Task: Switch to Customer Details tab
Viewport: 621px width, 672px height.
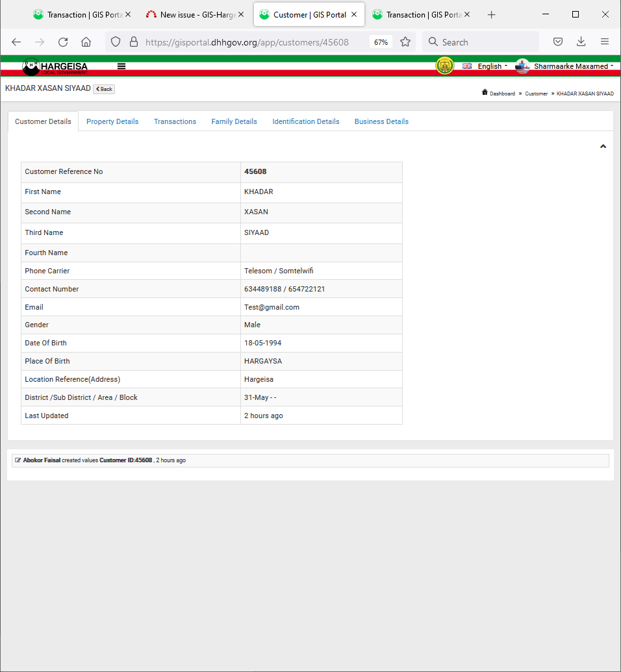Action: coord(43,121)
